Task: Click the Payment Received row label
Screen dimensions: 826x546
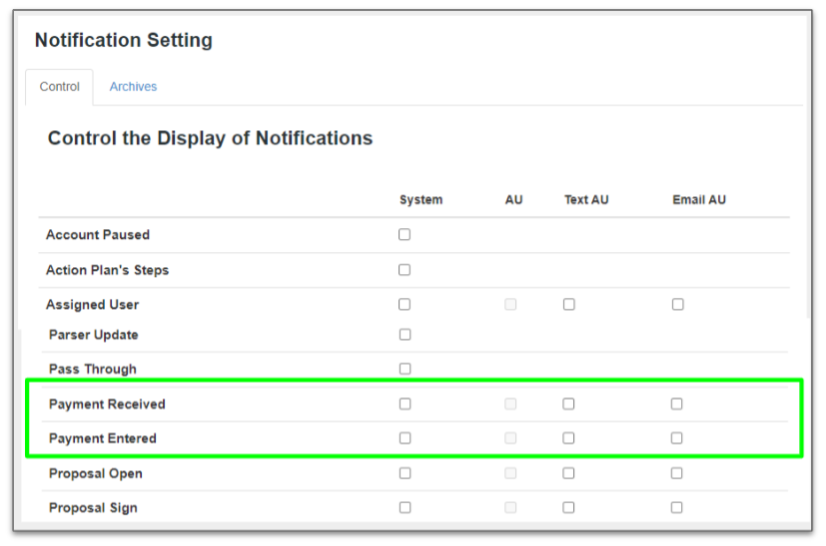Action: click(107, 404)
